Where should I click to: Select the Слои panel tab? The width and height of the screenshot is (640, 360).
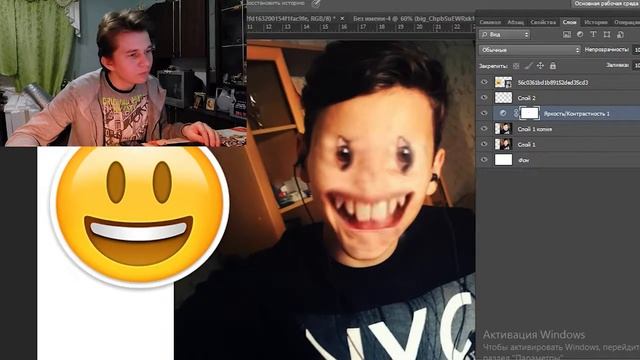tap(570, 22)
